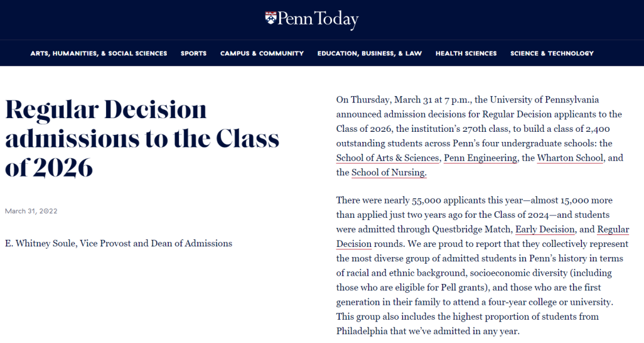Viewport: 644px width, 343px height.
Task: Visit the Wharton School link
Action: point(570,158)
